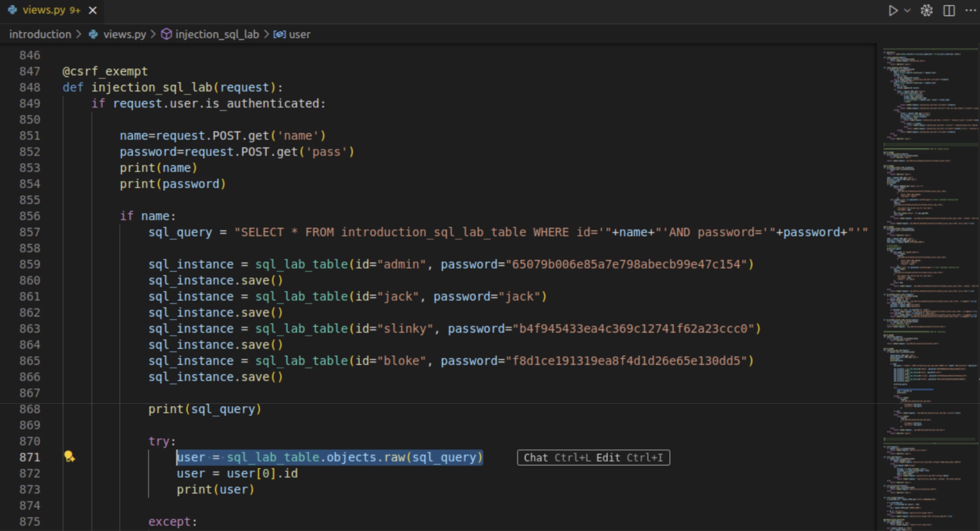980x531 pixels.
Task: Click the Python logo on the views.py tab
Action: [x=13, y=10]
